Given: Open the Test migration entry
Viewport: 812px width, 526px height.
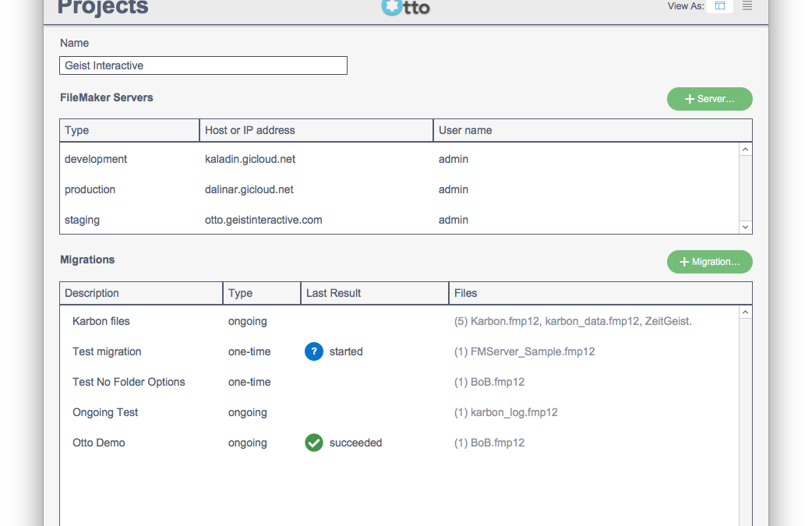Looking at the screenshot, I should pyautogui.click(x=107, y=351).
